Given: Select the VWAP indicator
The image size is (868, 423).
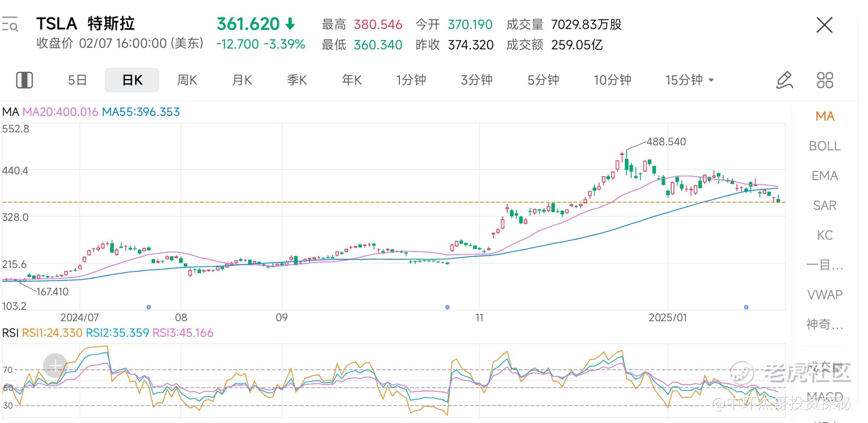Looking at the screenshot, I should tap(824, 295).
